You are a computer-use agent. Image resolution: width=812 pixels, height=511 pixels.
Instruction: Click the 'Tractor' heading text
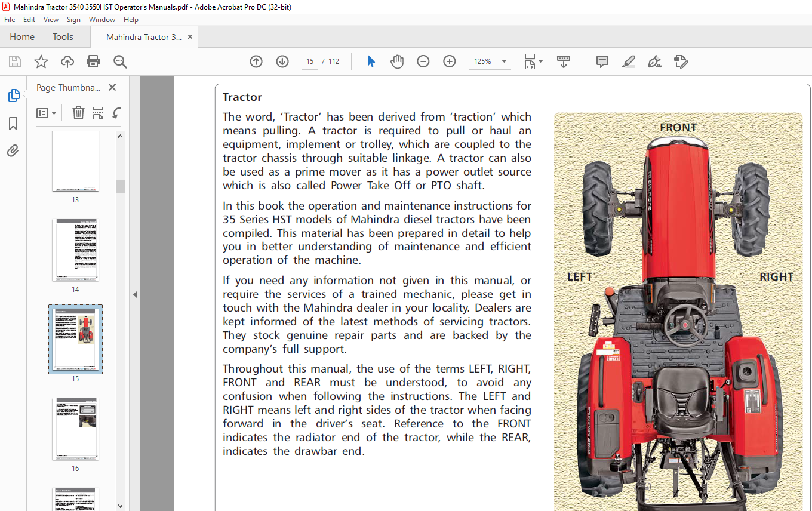(242, 97)
